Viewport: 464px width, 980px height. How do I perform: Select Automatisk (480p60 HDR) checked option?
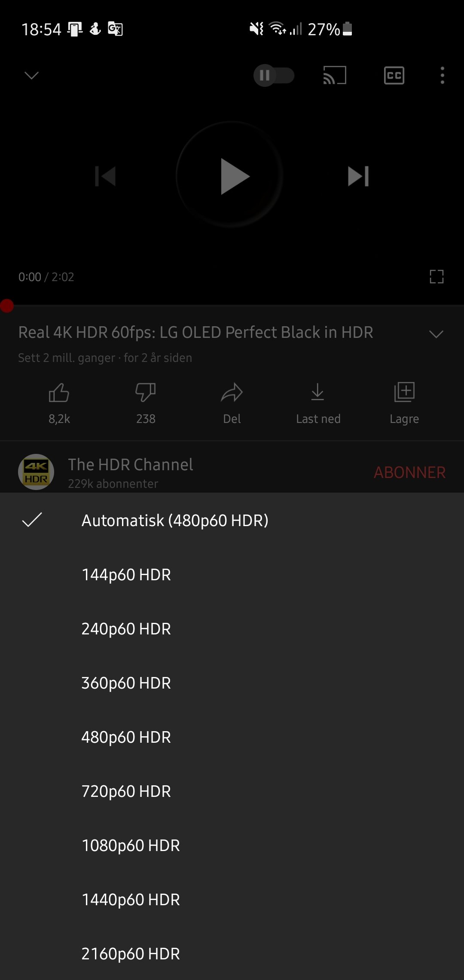[x=232, y=520]
